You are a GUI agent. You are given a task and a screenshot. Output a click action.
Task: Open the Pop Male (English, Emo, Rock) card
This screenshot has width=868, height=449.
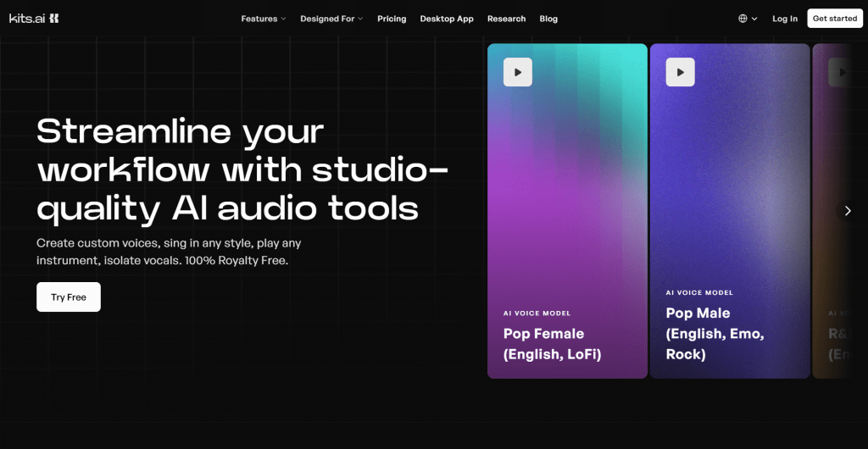click(730, 211)
